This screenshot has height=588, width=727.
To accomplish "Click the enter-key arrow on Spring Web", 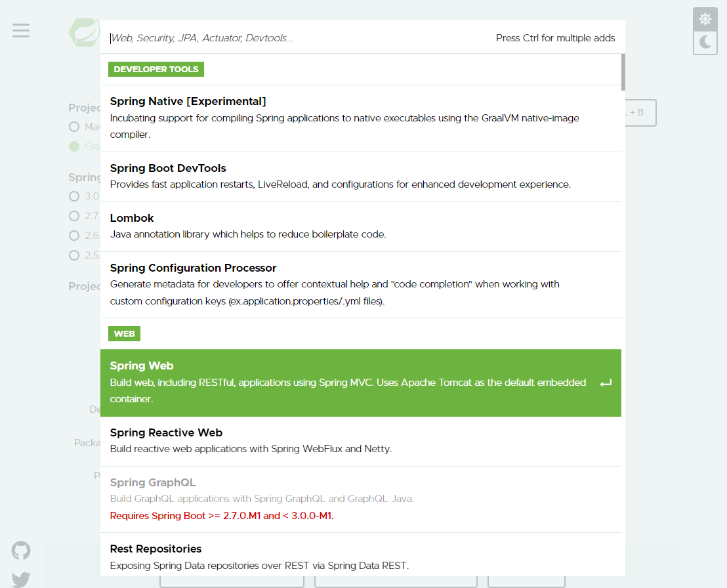I will pos(606,383).
